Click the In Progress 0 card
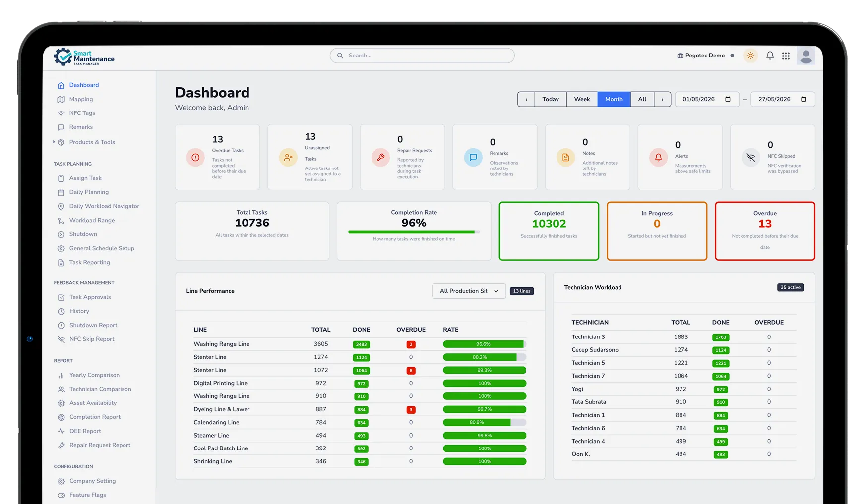This screenshot has height=504, width=867. click(657, 231)
